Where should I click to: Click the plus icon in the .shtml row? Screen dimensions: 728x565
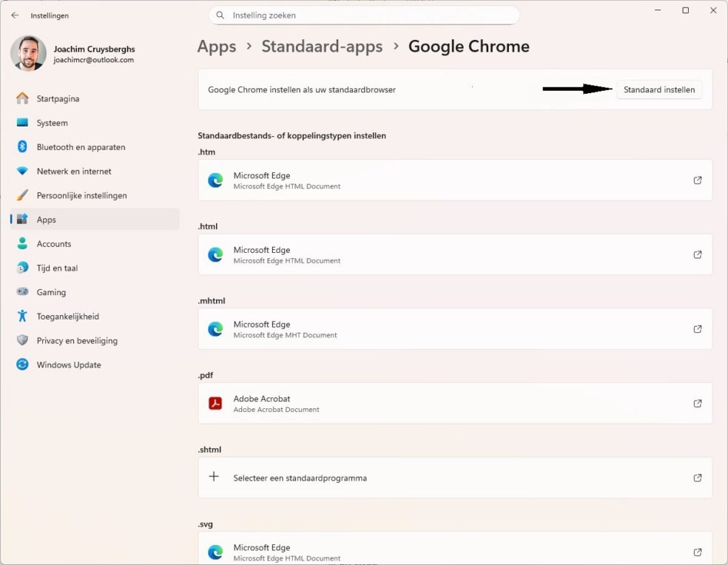click(x=214, y=477)
